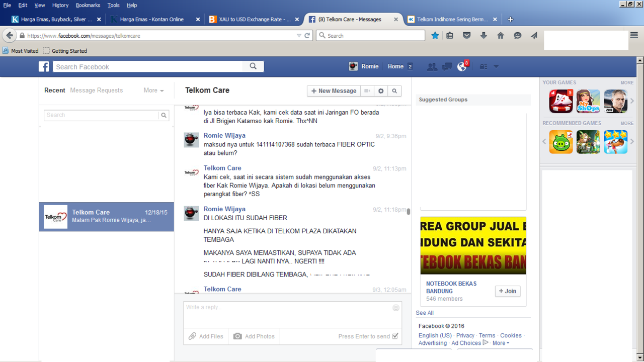
Task: Click the Pocket save icon
Action: pyautogui.click(x=467, y=36)
